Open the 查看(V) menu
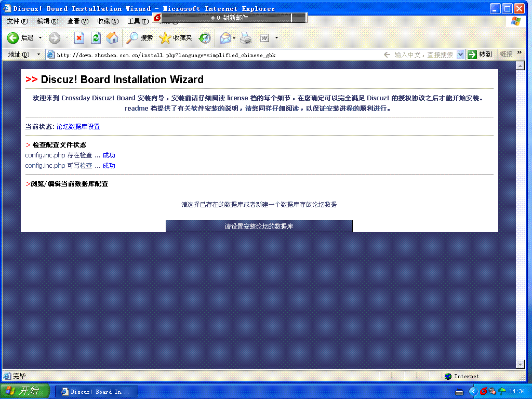The width and height of the screenshot is (532, 399). [x=78, y=21]
